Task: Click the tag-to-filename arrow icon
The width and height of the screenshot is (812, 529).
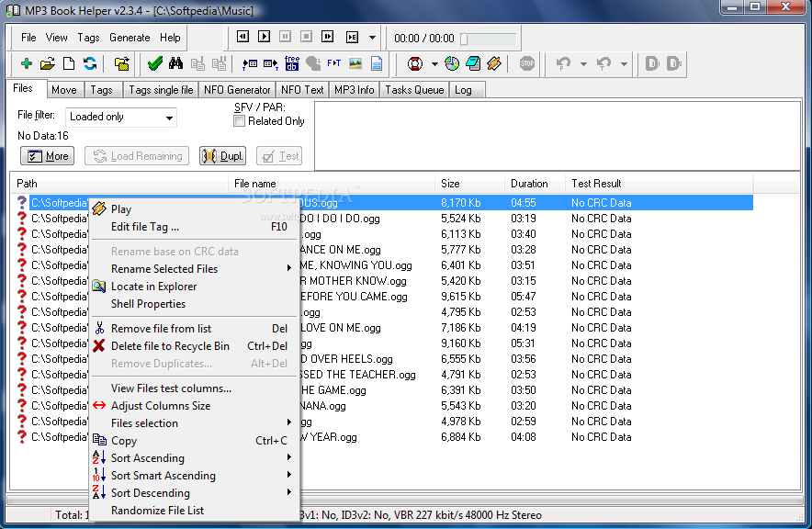Action: click(250, 63)
